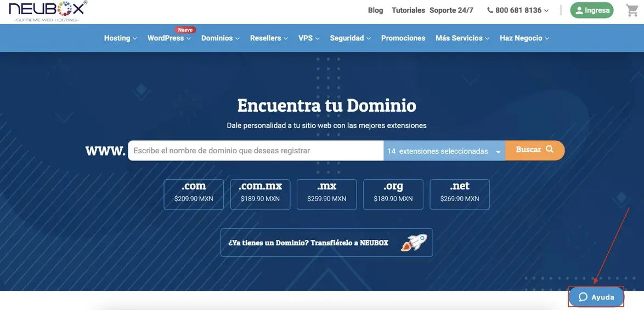Expand the Seguridad menu
Image resolution: width=644 pixels, height=310 pixels.
tap(351, 38)
